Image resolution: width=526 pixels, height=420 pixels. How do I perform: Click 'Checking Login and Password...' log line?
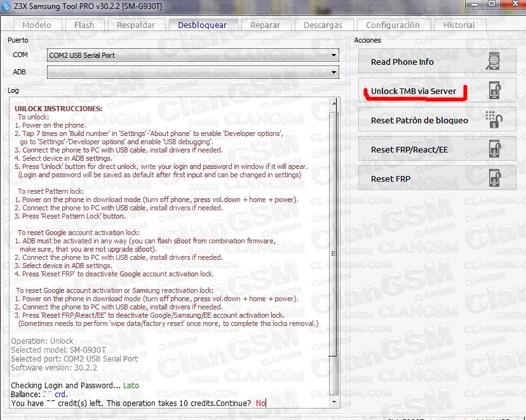click(x=65, y=386)
